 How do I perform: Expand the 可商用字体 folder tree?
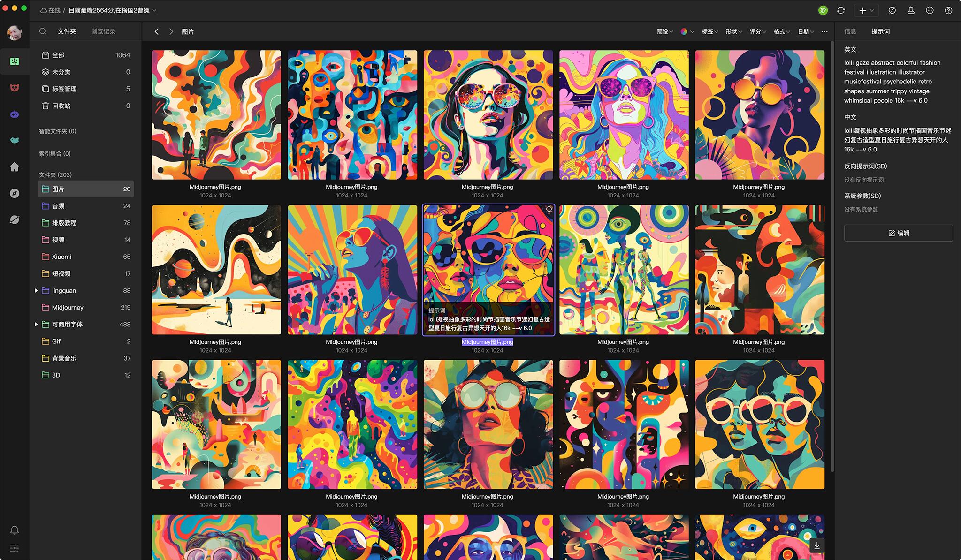click(36, 324)
